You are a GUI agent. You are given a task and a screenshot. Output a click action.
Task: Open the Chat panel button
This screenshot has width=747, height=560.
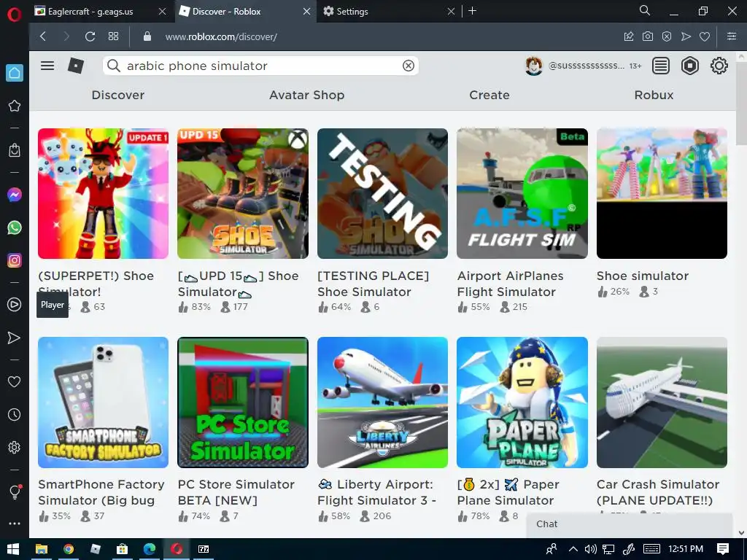pos(630,524)
